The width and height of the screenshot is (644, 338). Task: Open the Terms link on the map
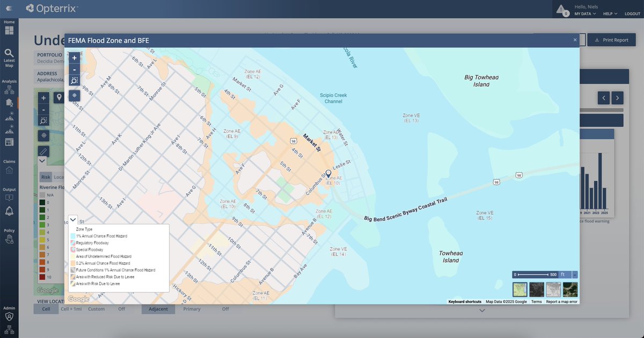[536, 302]
